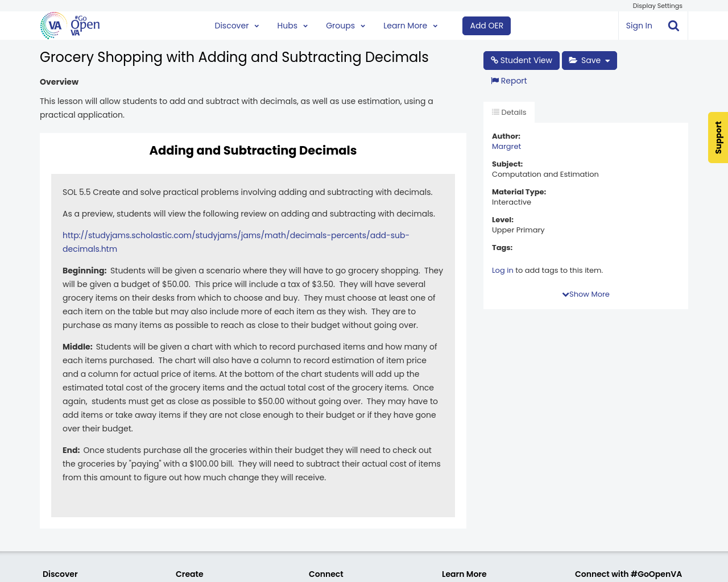Expand the Groups menu
This screenshot has width=728, height=582.
345,26
